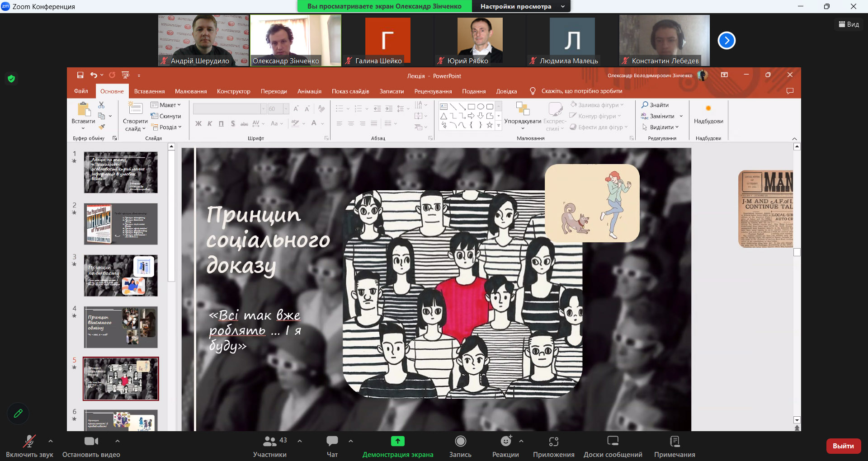Image resolution: width=868 pixels, height=461 pixels.
Task: Start slideshow from beginning icon
Action: pos(126,75)
